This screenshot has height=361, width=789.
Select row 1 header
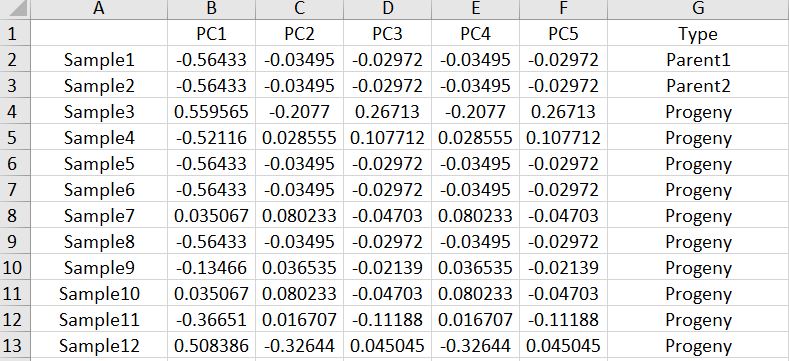coord(15,34)
